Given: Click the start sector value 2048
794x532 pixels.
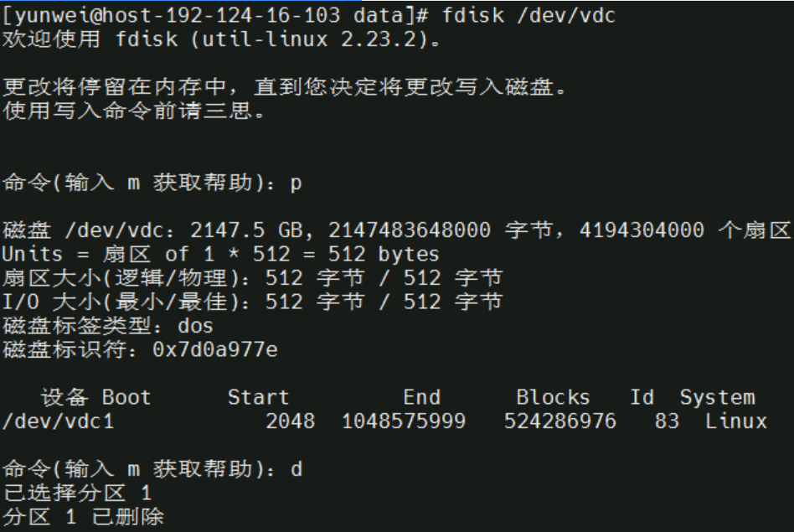Looking at the screenshot, I should [290, 421].
